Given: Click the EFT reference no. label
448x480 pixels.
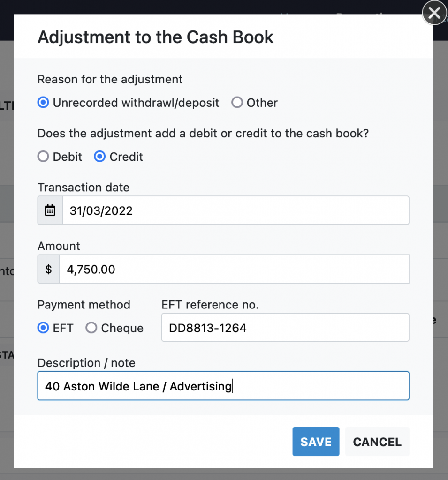Looking at the screenshot, I should point(210,305).
